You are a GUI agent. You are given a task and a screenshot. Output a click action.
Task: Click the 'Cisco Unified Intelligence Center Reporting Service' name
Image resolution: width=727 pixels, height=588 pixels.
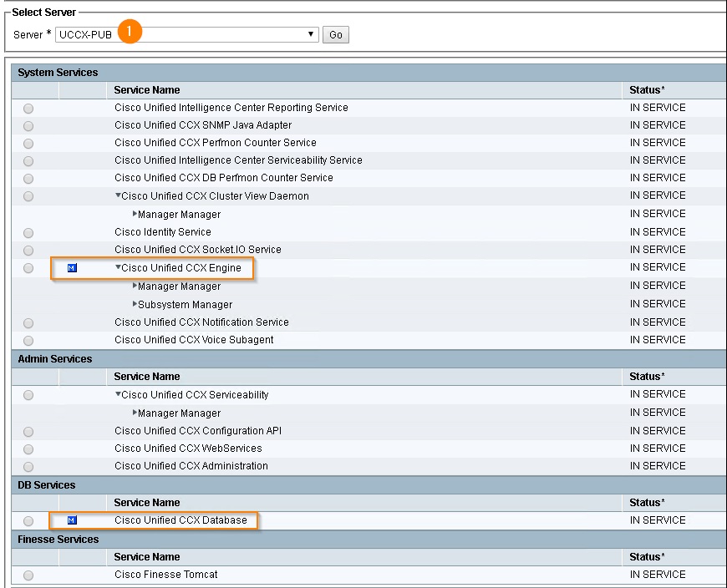pos(231,108)
